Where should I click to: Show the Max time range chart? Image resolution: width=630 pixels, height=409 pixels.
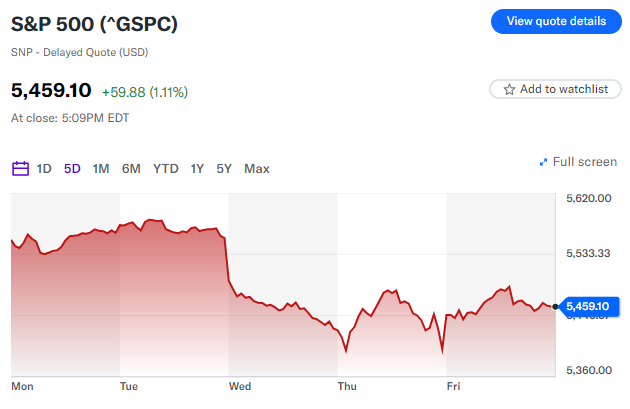point(257,168)
